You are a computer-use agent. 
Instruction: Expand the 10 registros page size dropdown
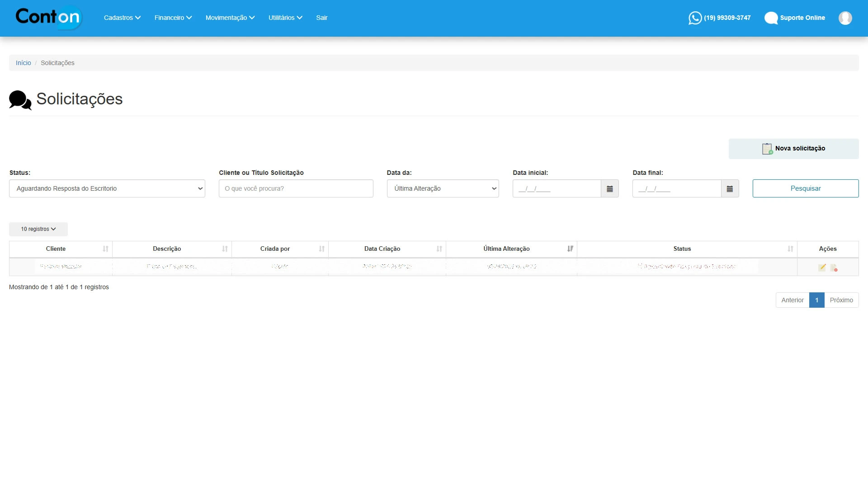[x=38, y=229]
